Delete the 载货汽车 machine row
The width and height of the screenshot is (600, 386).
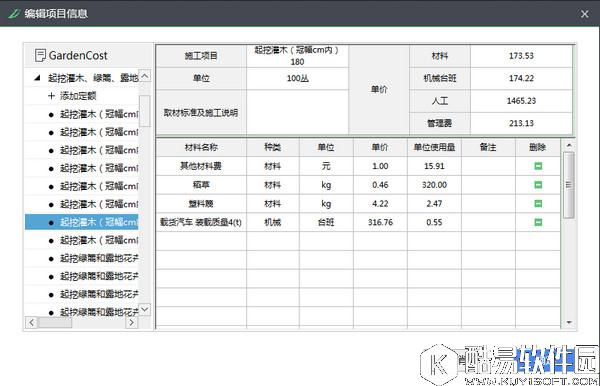538,222
